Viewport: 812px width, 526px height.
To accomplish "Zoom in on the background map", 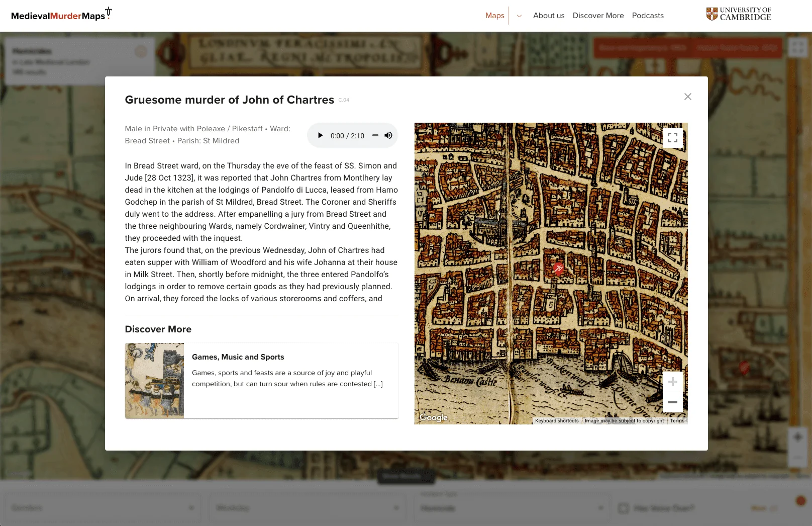I will 797,437.
